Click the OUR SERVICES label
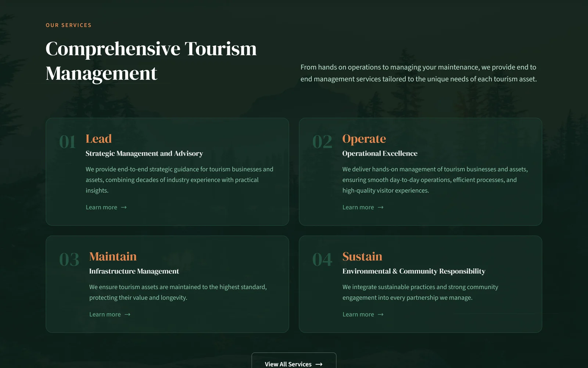The image size is (588, 368). pos(69,25)
